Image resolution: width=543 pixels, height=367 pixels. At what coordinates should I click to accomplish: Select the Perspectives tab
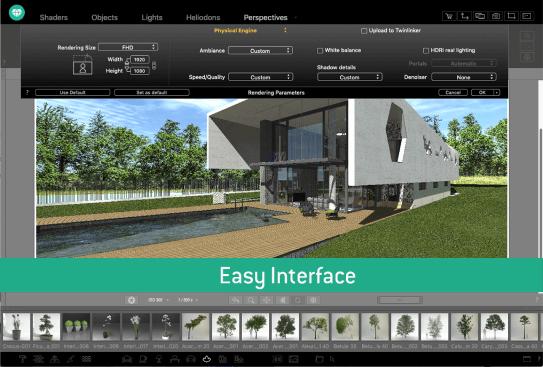pos(265,17)
